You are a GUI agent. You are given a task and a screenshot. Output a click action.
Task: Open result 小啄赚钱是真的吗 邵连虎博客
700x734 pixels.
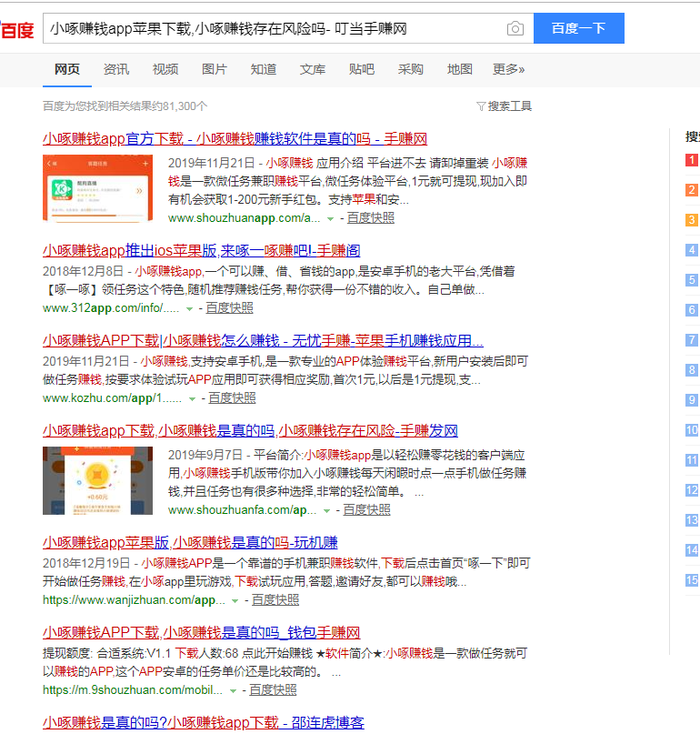point(203,722)
